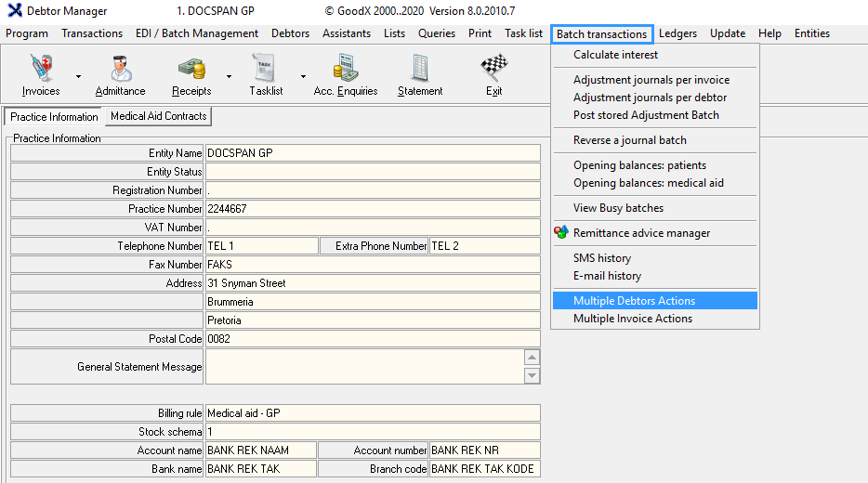The image size is (868, 483).
Task: Open the Statement toolbar icon
Action: coord(420,71)
